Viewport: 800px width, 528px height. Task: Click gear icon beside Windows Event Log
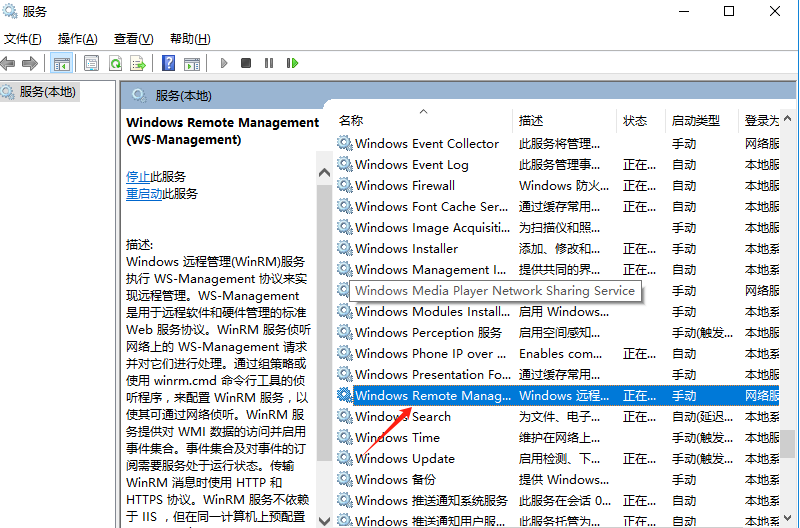click(x=345, y=164)
